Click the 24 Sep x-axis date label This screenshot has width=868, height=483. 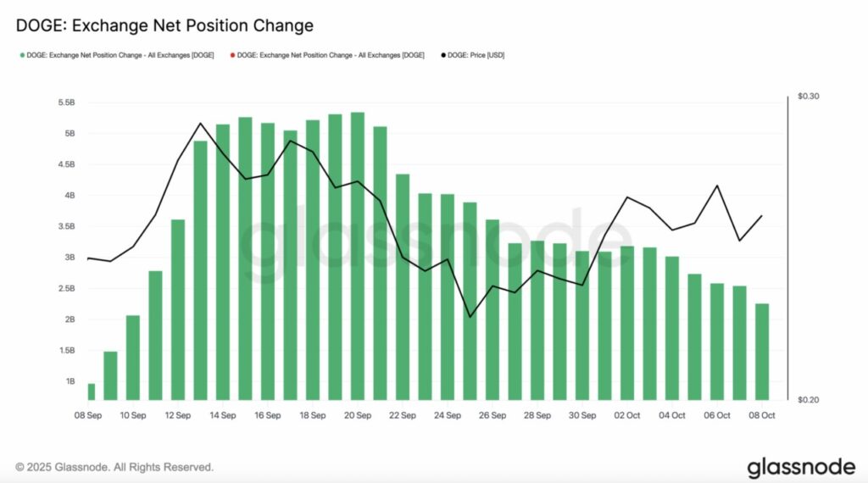(x=448, y=415)
